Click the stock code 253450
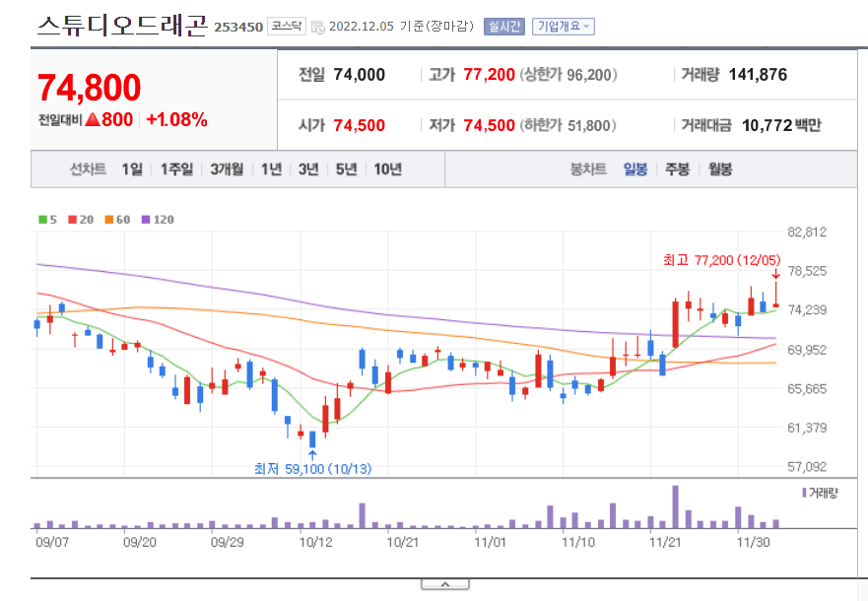The image size is (868, 601). point(238,28)
